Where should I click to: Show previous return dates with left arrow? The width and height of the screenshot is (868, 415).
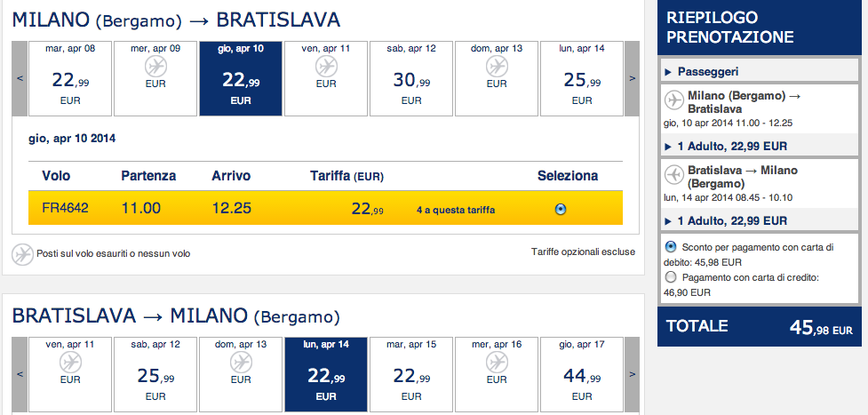(20, 373)
